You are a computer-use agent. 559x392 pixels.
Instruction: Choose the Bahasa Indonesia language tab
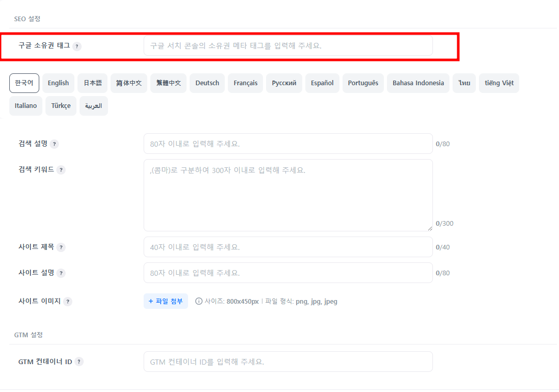click(418, 83)
